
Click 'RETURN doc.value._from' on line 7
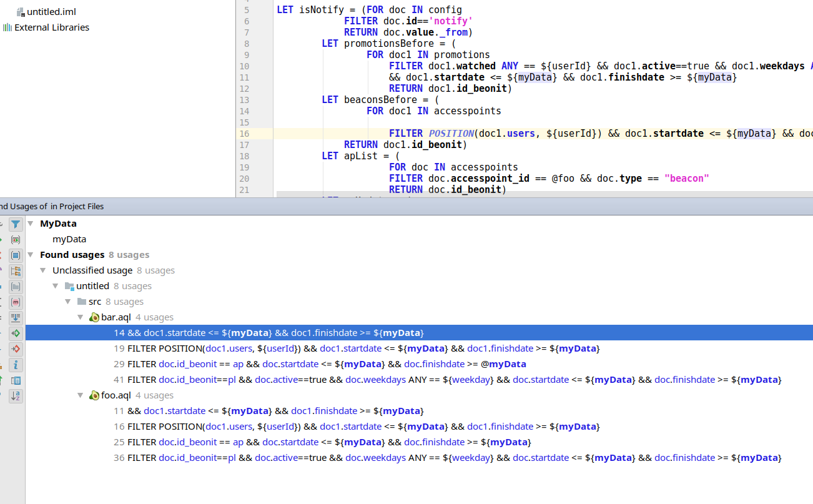click(408, 32)
